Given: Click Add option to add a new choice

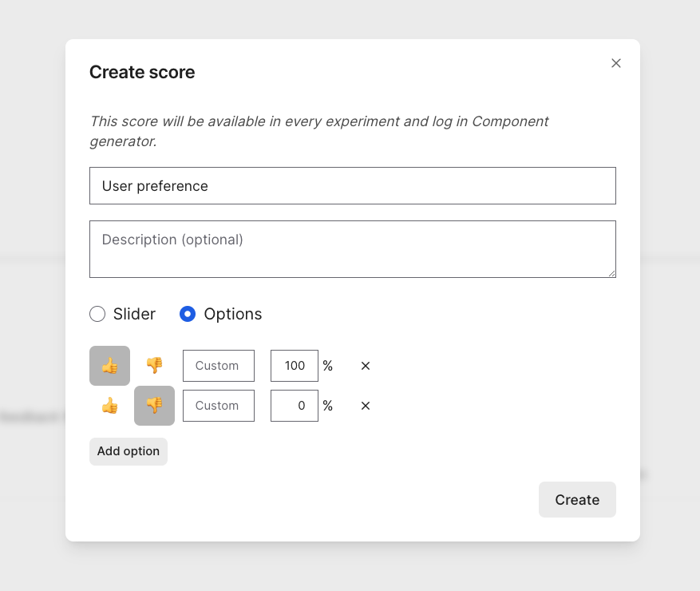Looking at the screenshot, I should click(x=128, y=451).
